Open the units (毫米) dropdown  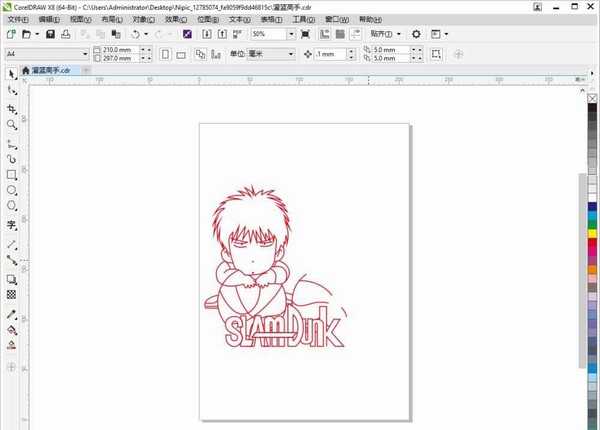click(291, 54)
